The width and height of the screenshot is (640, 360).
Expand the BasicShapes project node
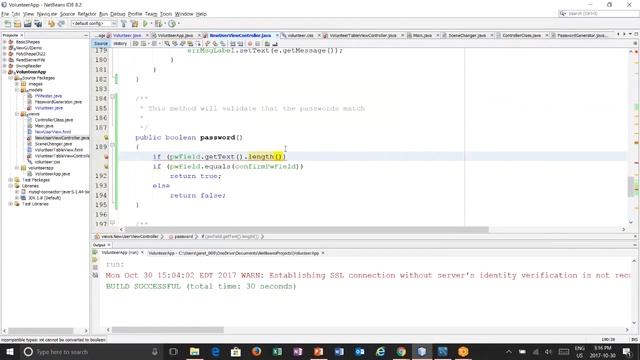pos(5,42)
